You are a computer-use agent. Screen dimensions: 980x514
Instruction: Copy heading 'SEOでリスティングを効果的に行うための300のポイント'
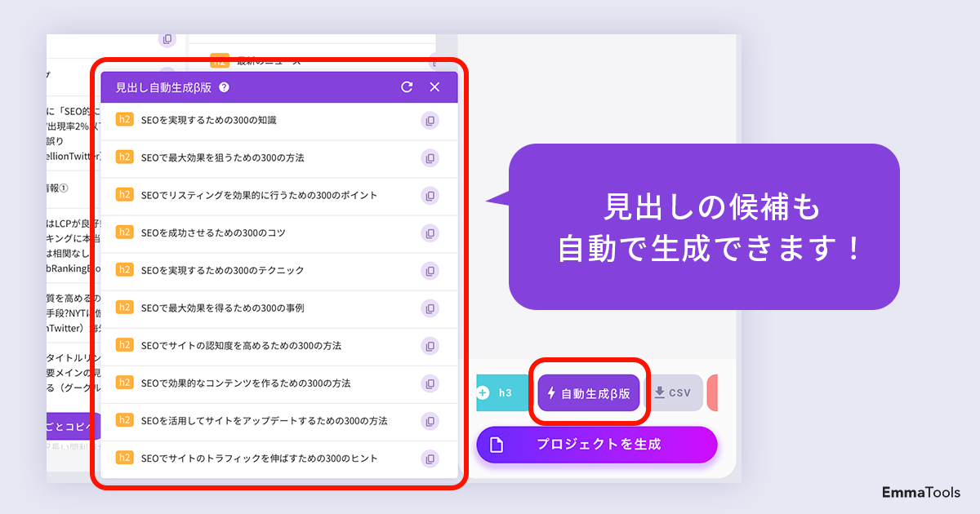coord(430,196)
